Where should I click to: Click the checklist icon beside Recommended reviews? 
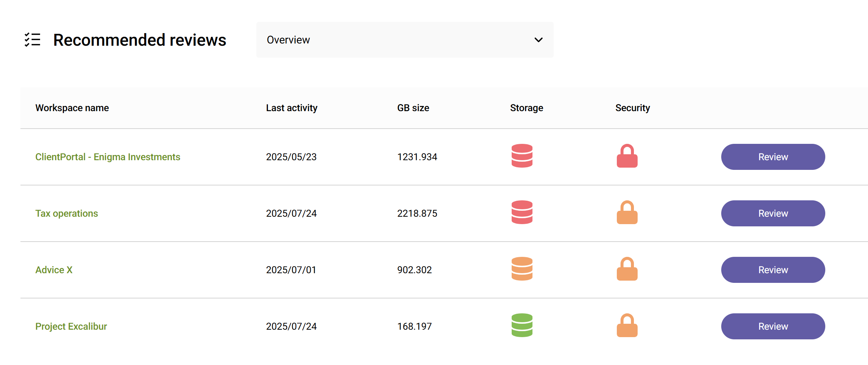tap(32, 40)
